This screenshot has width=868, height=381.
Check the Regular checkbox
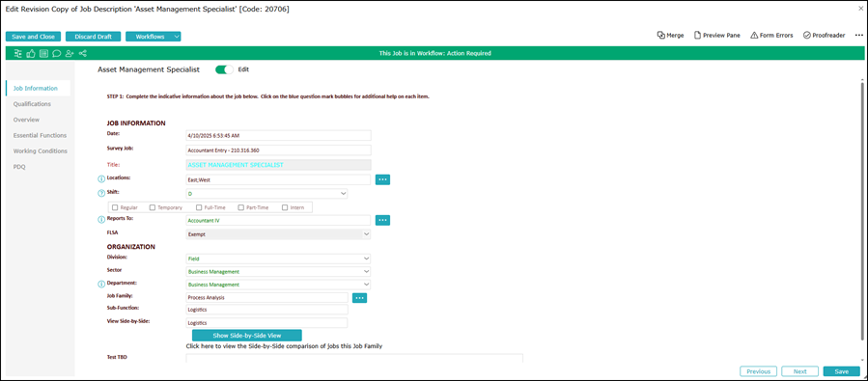coord(115,208)
